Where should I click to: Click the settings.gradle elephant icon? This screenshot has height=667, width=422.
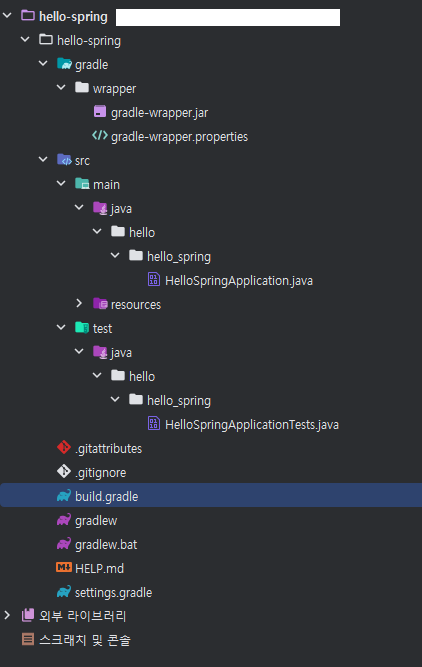pyautogui.click(x=64, y=591)
